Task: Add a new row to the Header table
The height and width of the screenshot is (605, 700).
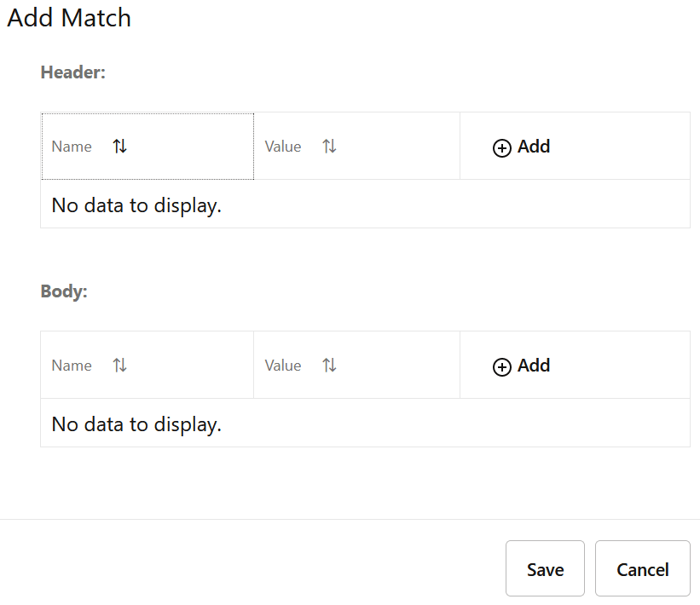Action: point(521,147)
